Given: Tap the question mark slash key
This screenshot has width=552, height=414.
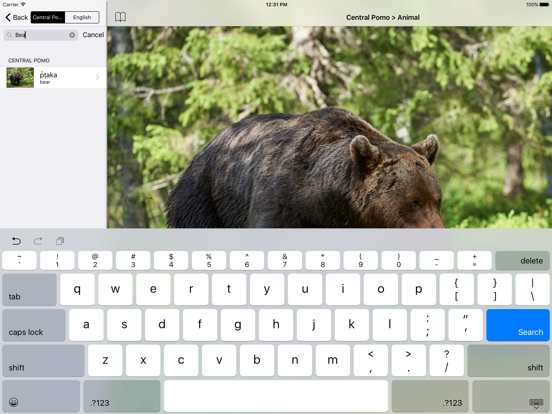Looking at the screenshot, I should tap(447, 360).
